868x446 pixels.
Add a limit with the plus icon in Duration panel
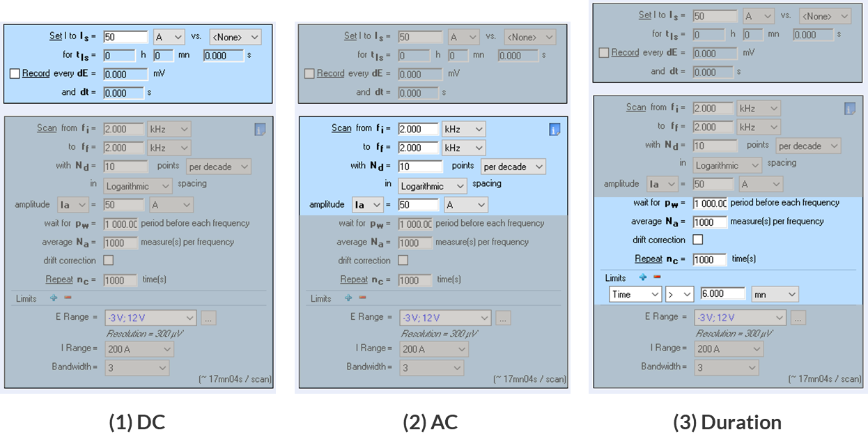[643, 277]
